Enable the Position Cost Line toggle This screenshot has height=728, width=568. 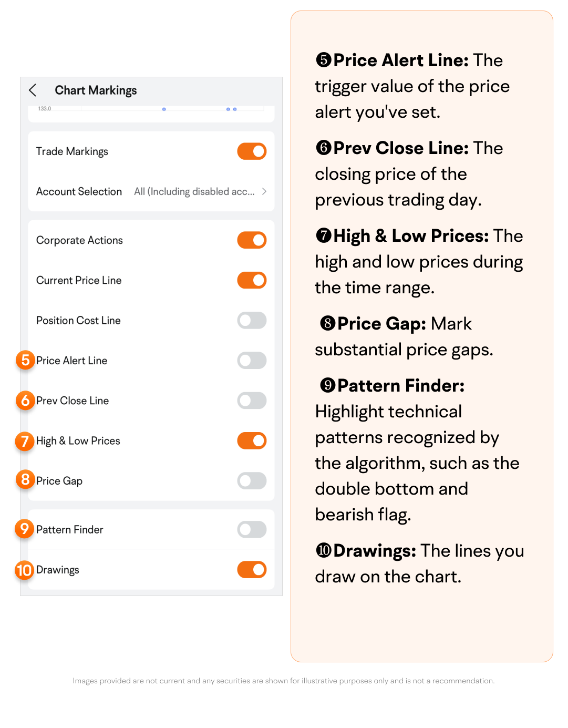pos(252,321)
